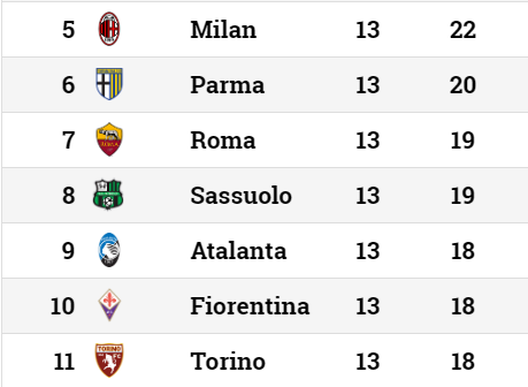Click rank number 10 in table
Image resolution: width=528 pixels, height=387 pixels.
click(x=63, y=306)
